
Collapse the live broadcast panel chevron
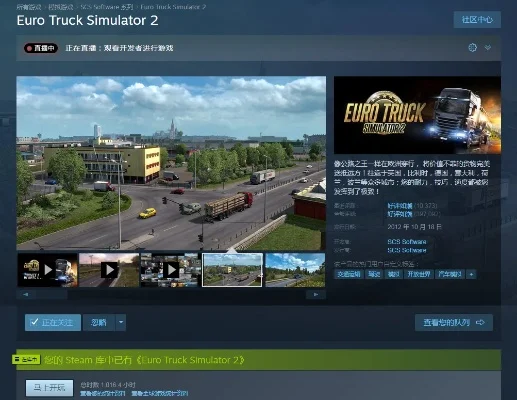[x=488, y=48]
